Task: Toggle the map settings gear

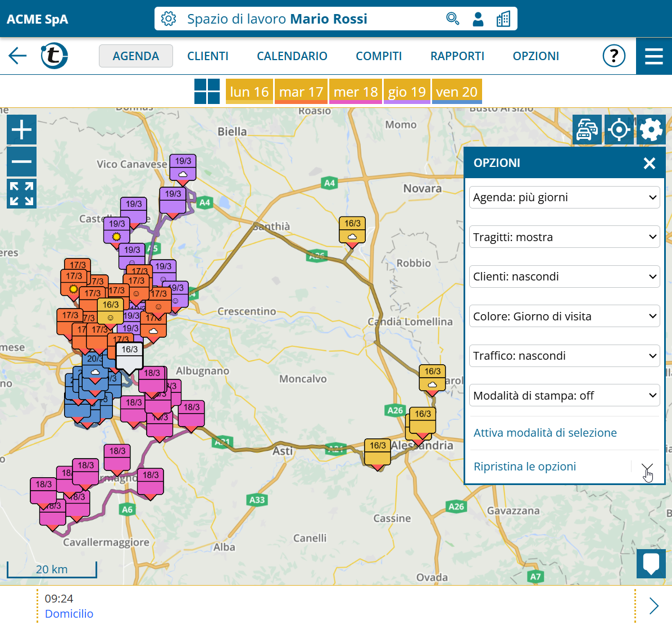Action: tap(651, 130)
